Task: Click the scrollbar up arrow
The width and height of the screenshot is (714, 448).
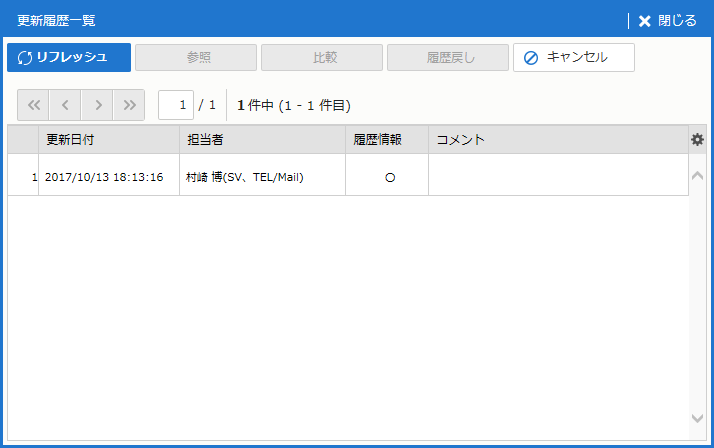Action: (697, 175)
